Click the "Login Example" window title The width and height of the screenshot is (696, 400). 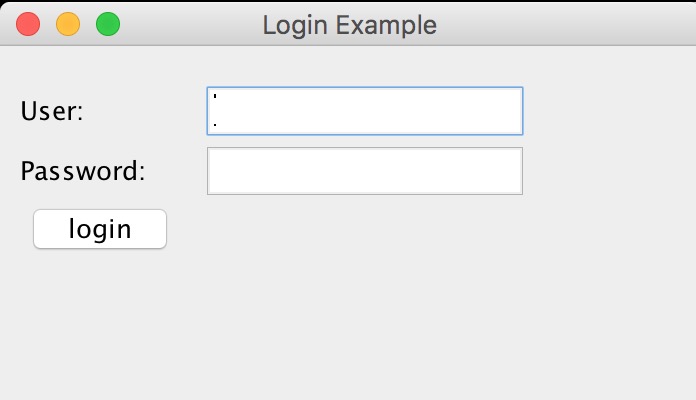click(x=349, y=24)
